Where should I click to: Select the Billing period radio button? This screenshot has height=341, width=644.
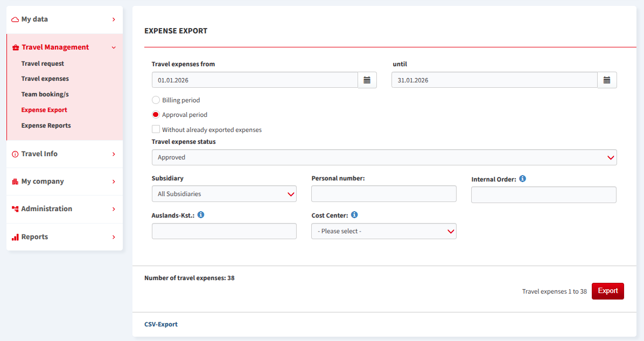[156, 100]
